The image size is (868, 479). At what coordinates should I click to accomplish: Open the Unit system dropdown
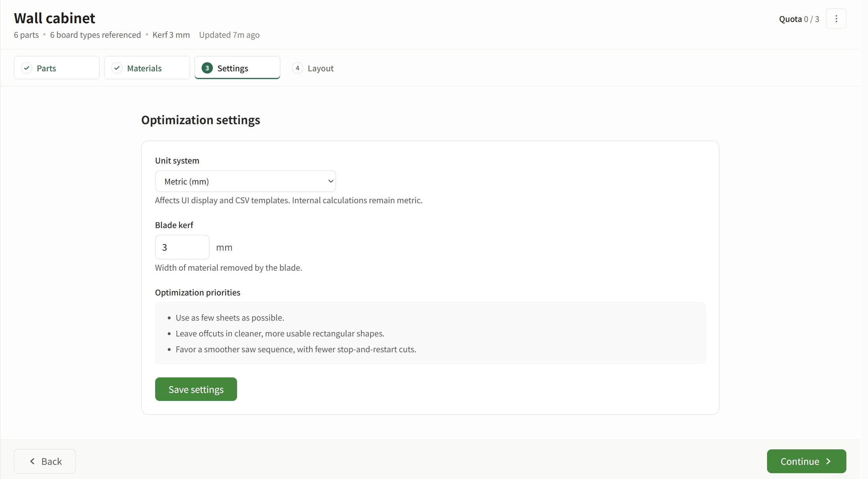pos(245,181)
